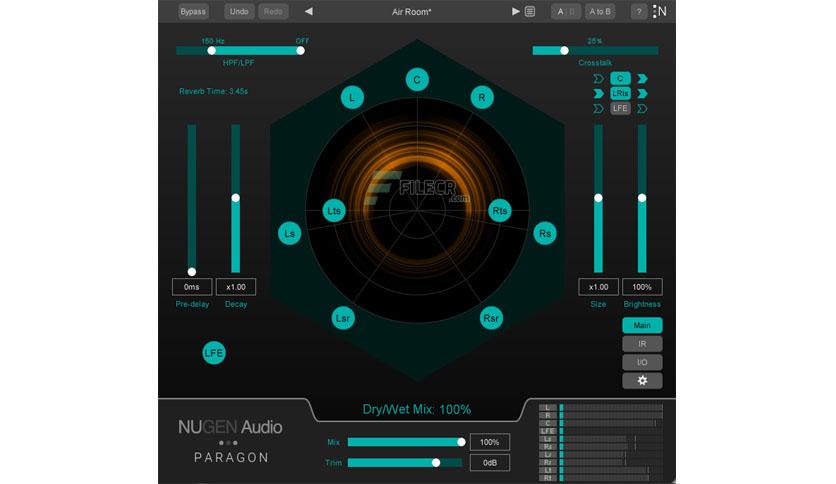Toggle the C channel group button

tap(620, 78)
